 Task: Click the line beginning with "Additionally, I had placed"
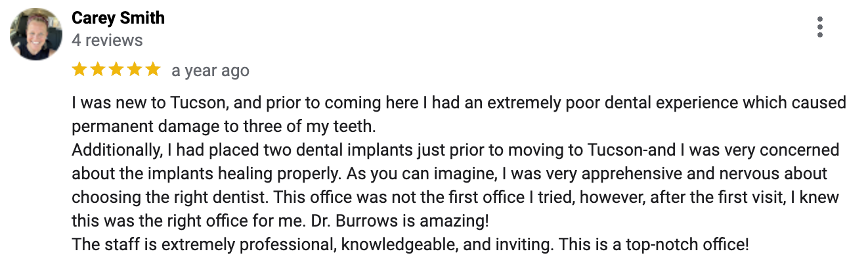click(x=456, y=150)
